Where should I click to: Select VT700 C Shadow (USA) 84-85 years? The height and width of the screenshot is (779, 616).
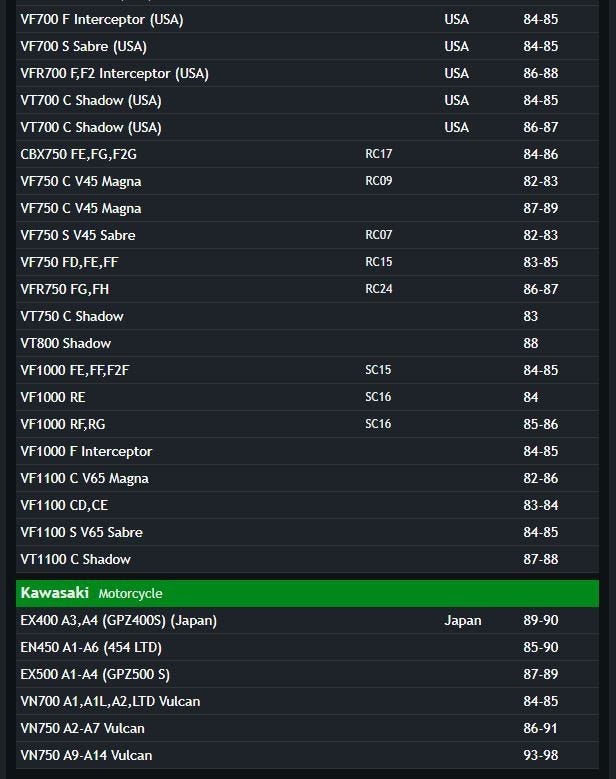coord(540,100)
